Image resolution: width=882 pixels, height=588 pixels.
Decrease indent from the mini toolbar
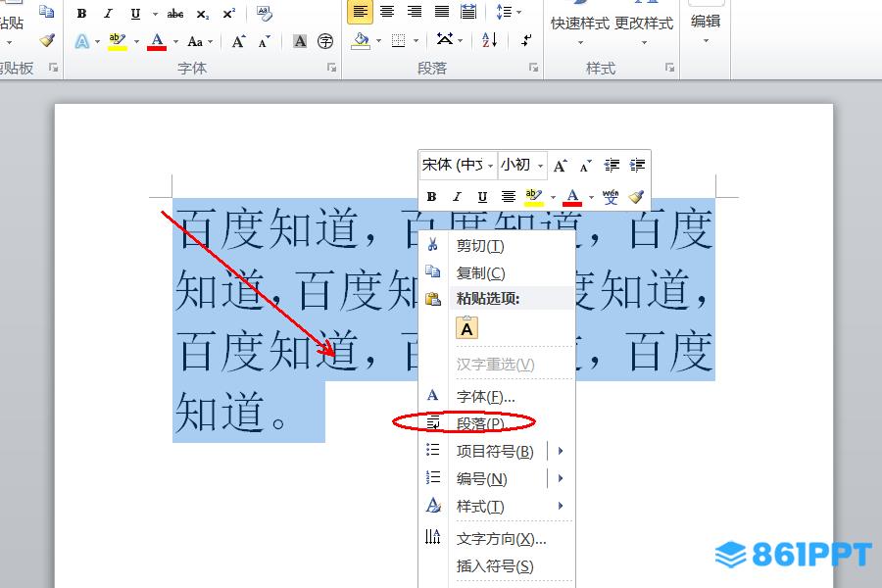612,166
